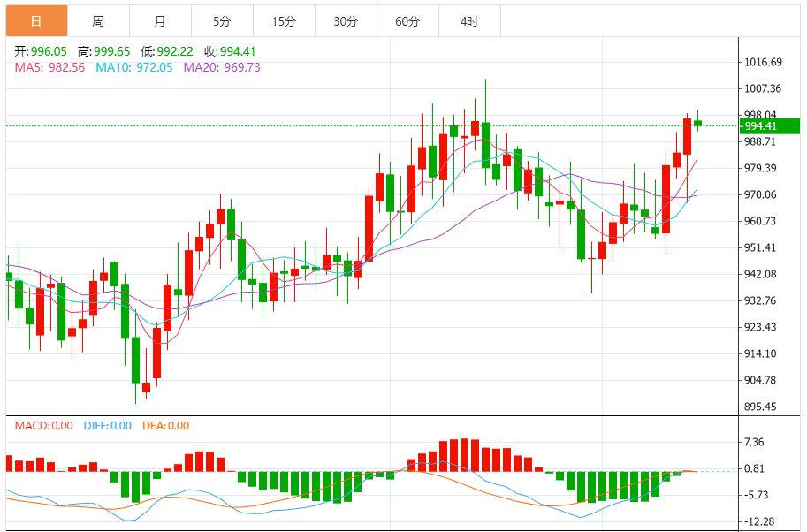807x532 pixels.
Task: Select the 日 daily chart tab
Action: (x=36, y=21)
